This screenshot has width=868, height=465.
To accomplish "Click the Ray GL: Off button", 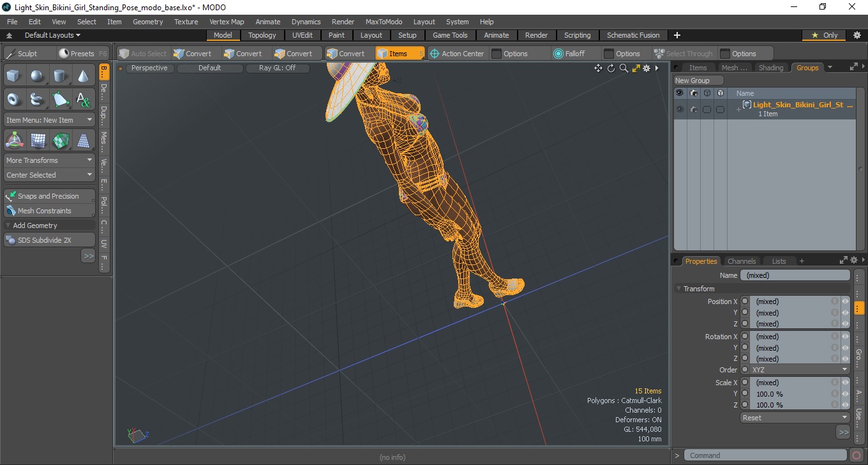I will pos(277,68).
